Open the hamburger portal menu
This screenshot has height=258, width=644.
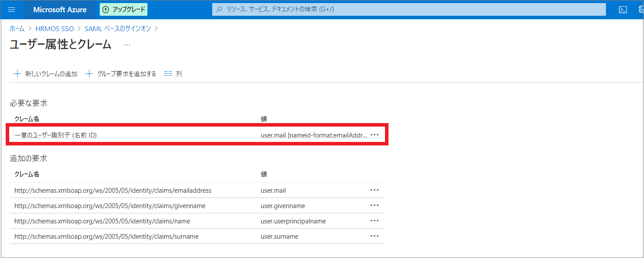12,10
